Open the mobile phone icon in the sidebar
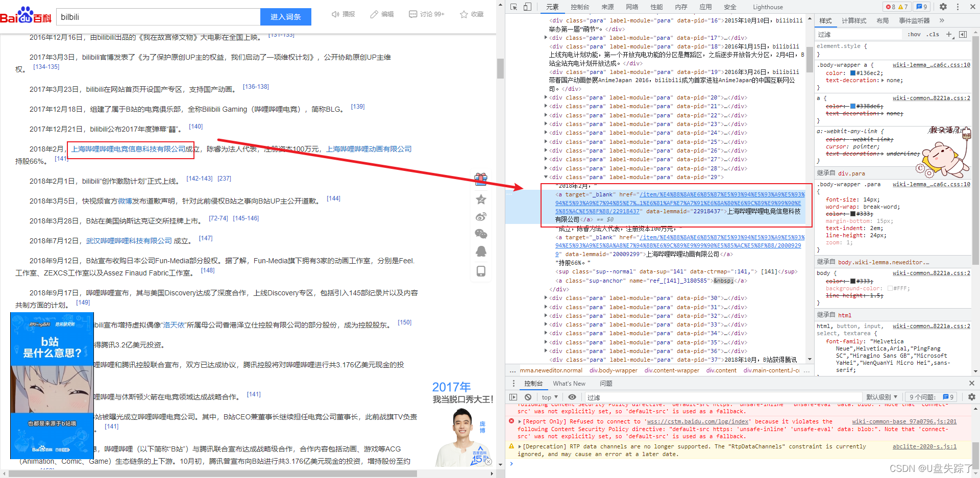This screenshot has width=980, height=478. pos(481,271)
